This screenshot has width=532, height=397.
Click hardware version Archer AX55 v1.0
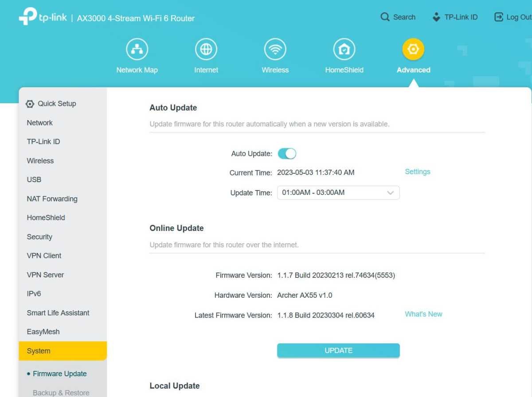tap(305, 296)
